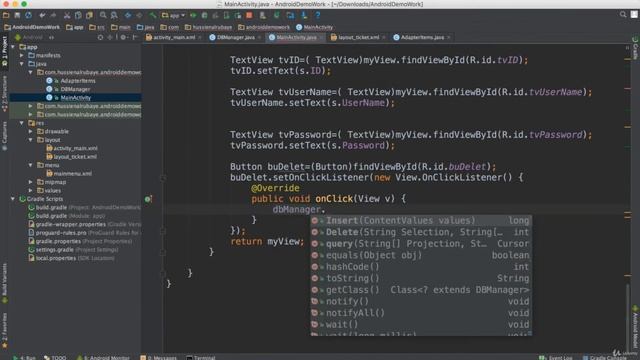This screenshot has height=360, width=640.
Task: Click the Synchronize toolbar icon
Action: 28,15
